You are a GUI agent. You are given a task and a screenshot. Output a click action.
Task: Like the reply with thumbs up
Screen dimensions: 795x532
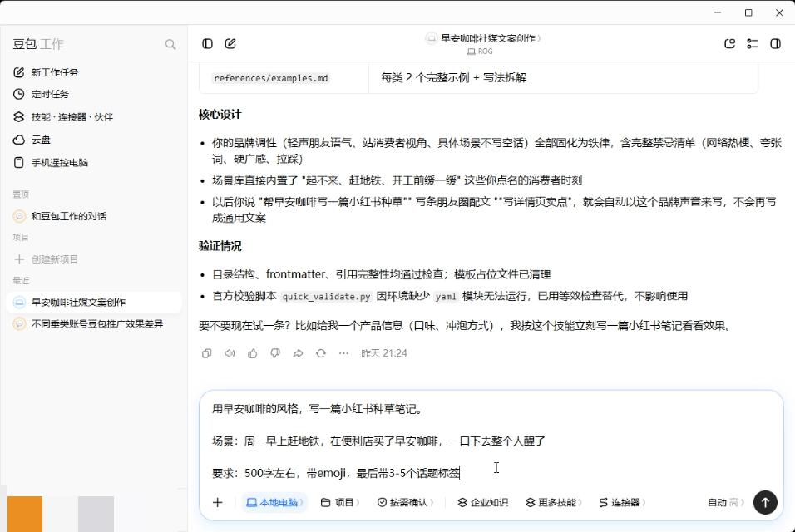(x=253, y=353)
